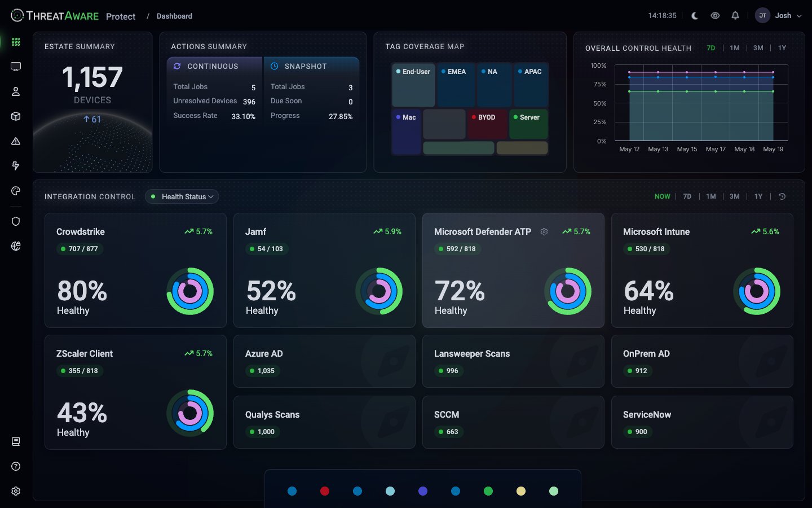
Task: Click the Crowdstrike trend arrow icon
Action: click(x=189, y=231)
